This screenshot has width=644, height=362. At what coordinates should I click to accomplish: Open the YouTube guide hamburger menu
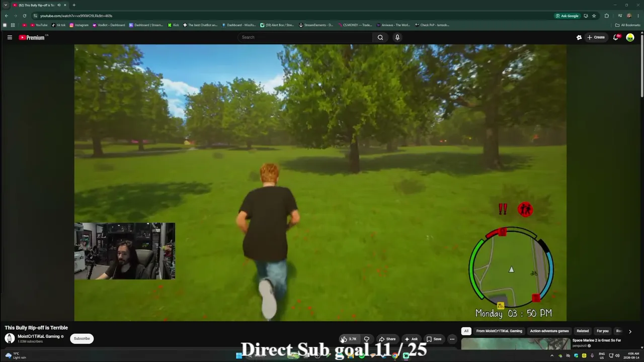10,37
